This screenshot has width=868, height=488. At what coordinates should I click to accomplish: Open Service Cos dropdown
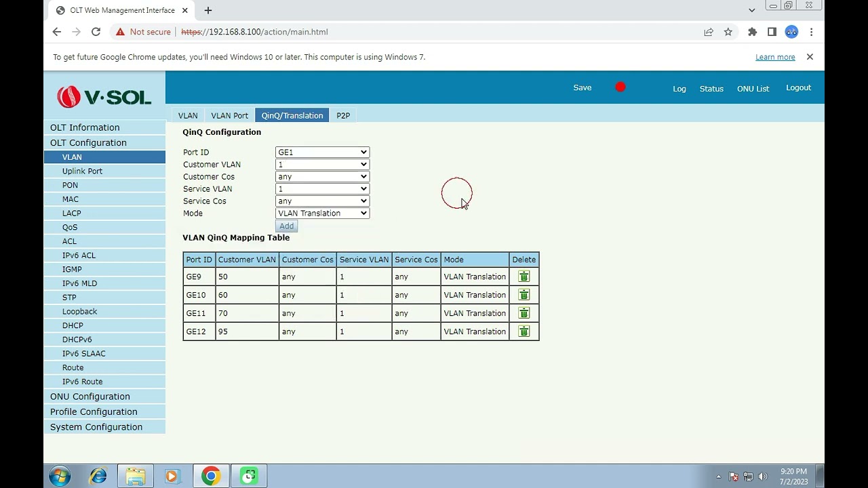(x=322, y=201)
